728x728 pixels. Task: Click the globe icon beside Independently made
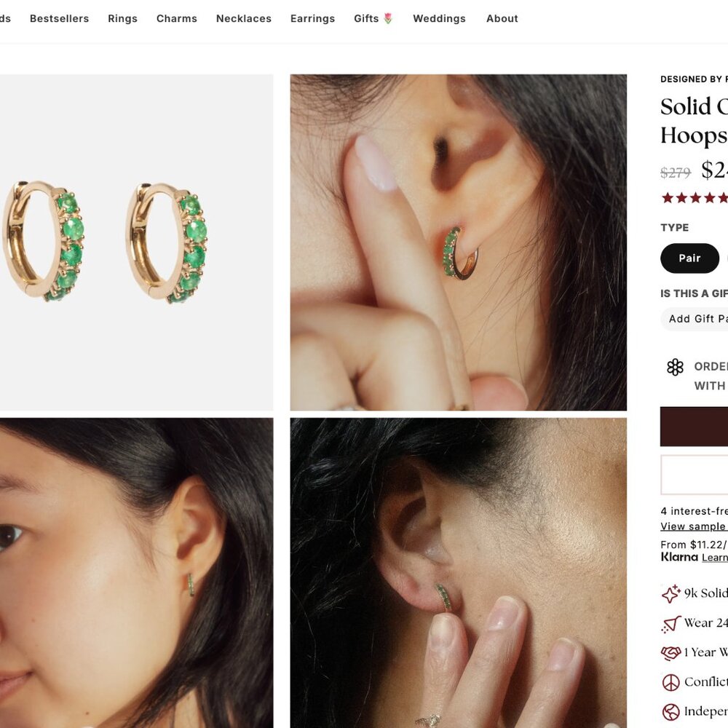(x=670, y=711)
